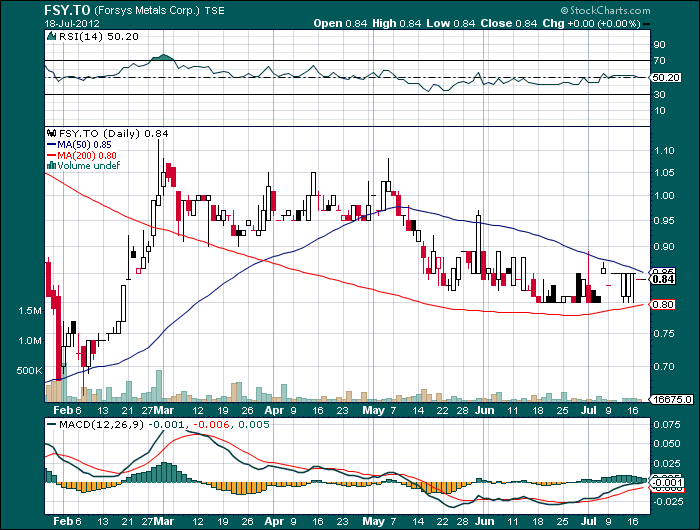Click the RSI area icon beside RSI(14)
Screen dimensions: 700x530
point(52,36)
